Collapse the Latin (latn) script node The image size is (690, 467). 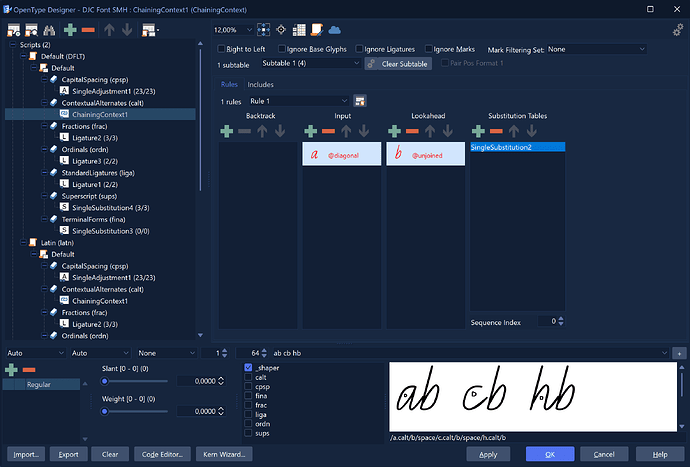click(23, 243)
